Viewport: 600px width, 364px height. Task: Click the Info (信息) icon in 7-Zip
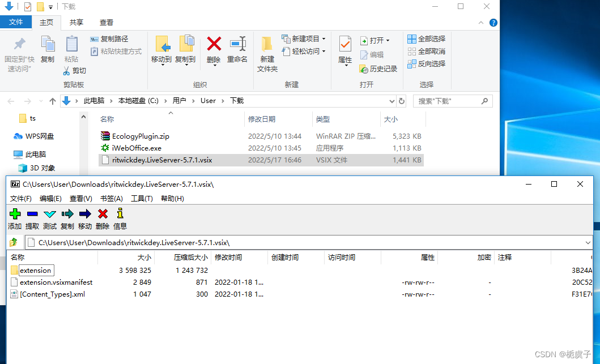point(120,213)
